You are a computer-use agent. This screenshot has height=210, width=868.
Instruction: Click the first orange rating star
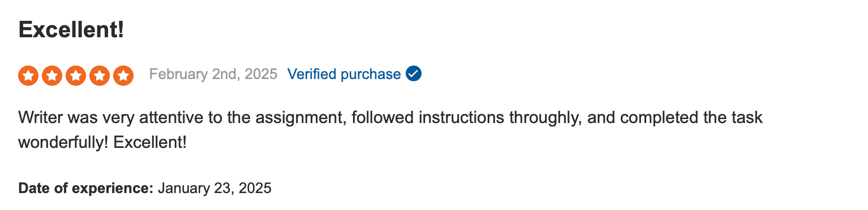point(28,76)
